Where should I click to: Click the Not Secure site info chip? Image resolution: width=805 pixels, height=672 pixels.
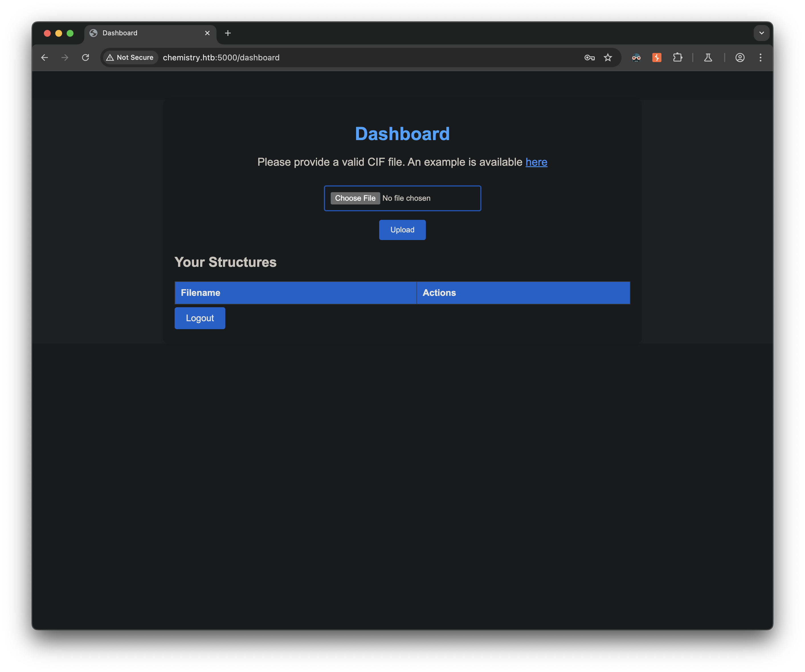coord(130,58)
